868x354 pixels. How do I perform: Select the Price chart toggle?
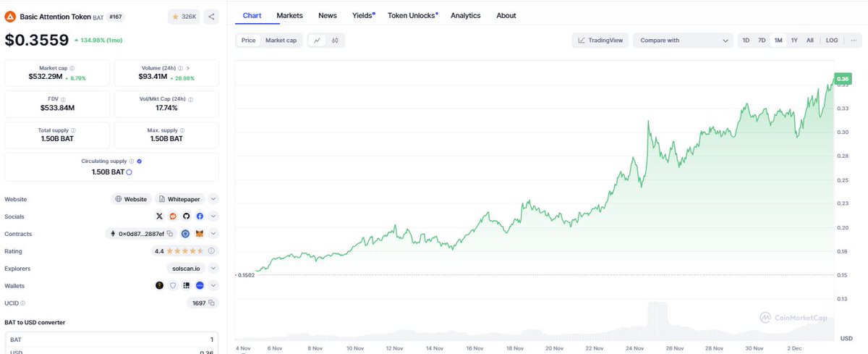(248, 41)
